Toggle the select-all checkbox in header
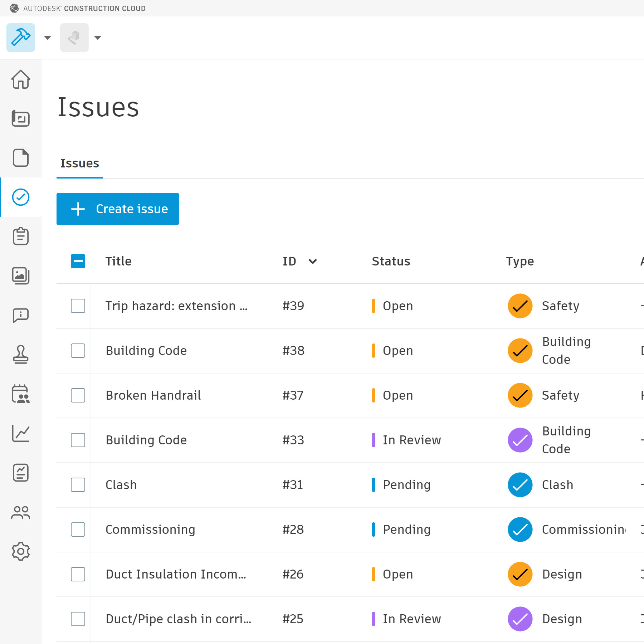The image size is (644, 644). (x=78, y=261)
